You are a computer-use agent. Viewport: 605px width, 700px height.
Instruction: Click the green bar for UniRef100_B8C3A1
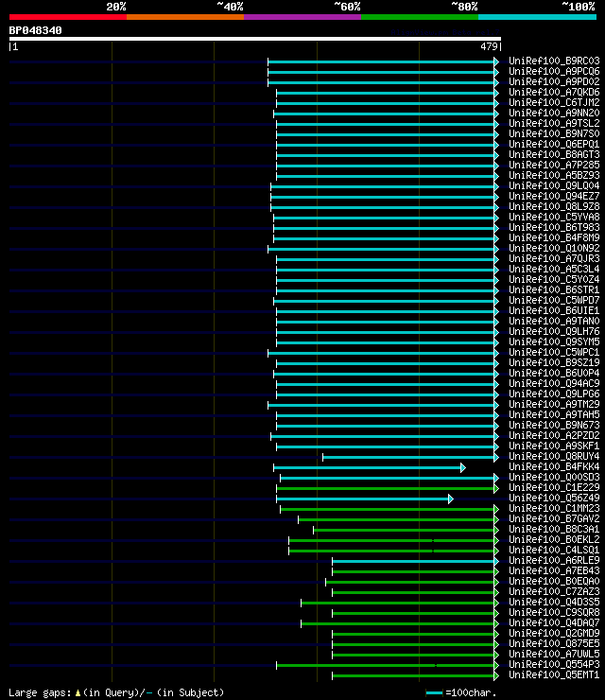[x=405, y=531]
